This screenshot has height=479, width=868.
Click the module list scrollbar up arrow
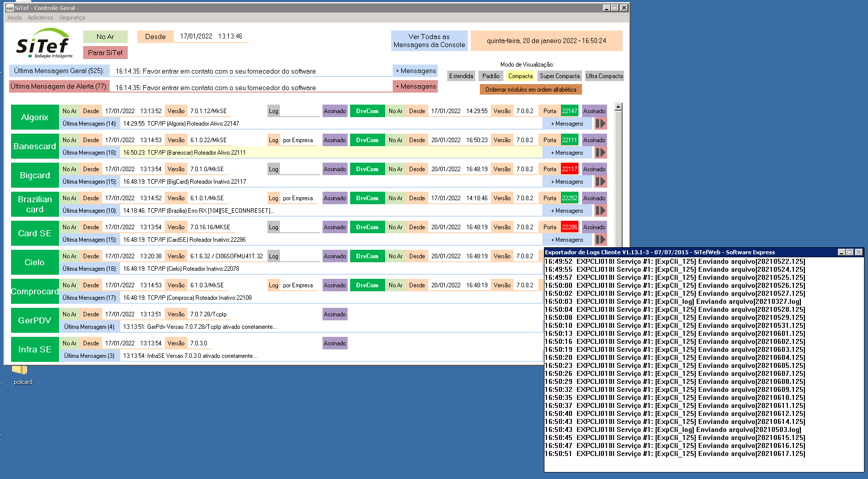click(619, 107)
